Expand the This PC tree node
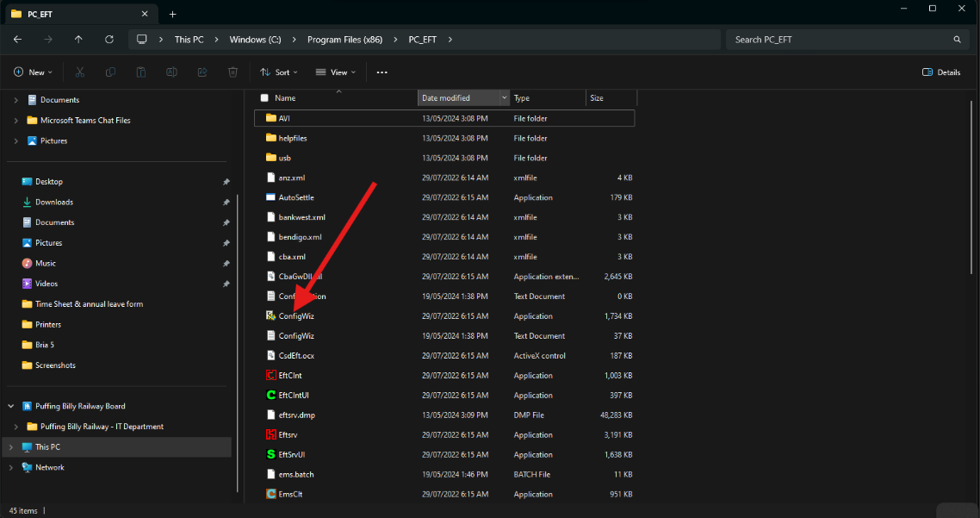Screen dimensions: 980x518 10,447
